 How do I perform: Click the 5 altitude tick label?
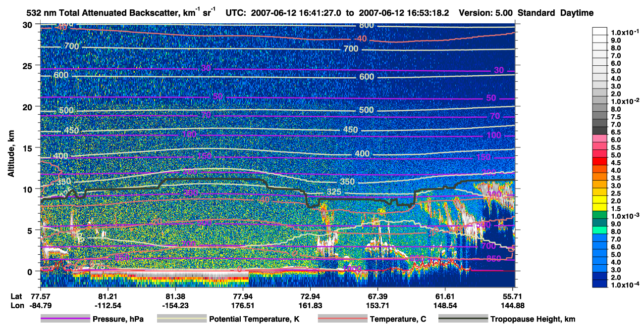[x=31, y=230]
